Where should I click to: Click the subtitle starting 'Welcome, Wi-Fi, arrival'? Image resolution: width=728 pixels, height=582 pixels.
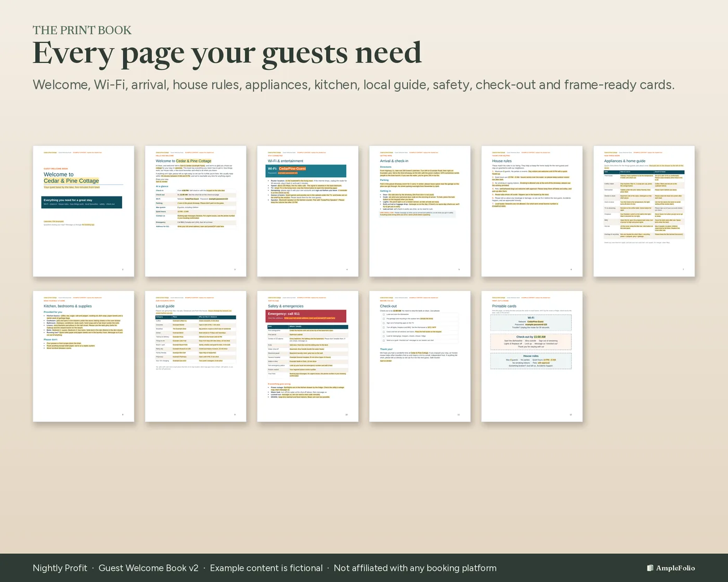[354, 85]
